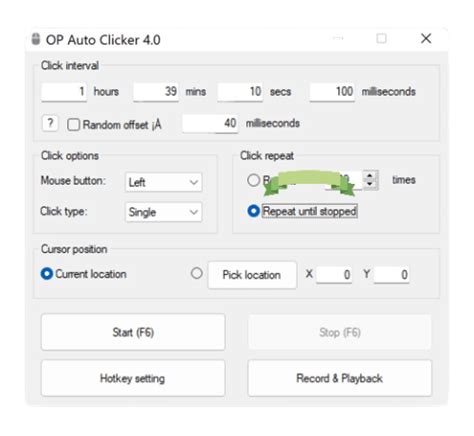Image resolution: width=474 pixels, height=436 pixels.
Task: Click the Pick location button
Action: pyautogui.click(x=252, y=275)
